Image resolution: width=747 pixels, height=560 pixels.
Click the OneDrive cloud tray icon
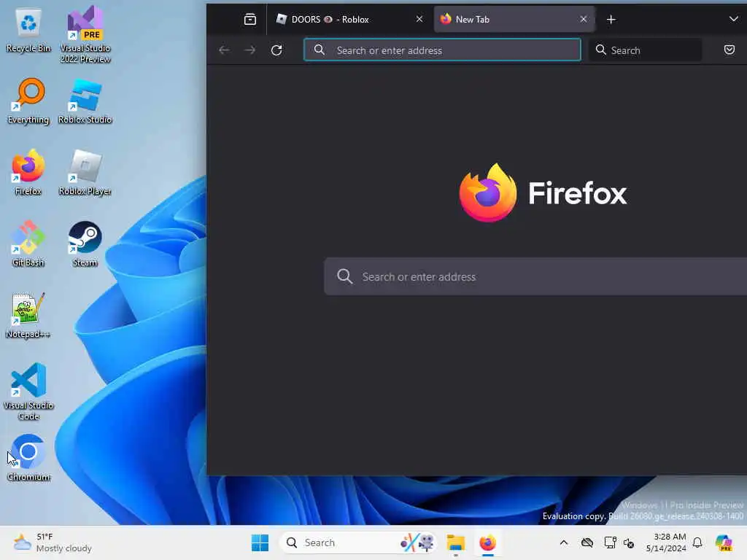point(587,542)
